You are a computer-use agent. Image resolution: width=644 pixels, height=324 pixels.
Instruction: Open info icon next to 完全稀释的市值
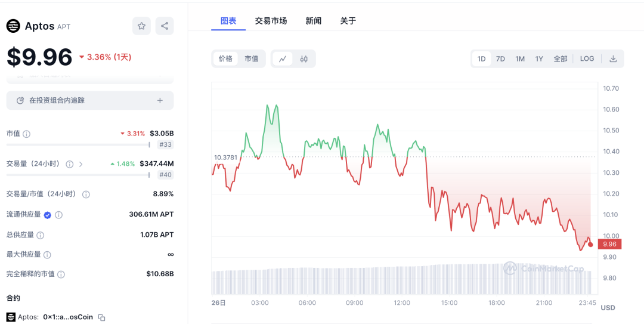pos(61,274)
